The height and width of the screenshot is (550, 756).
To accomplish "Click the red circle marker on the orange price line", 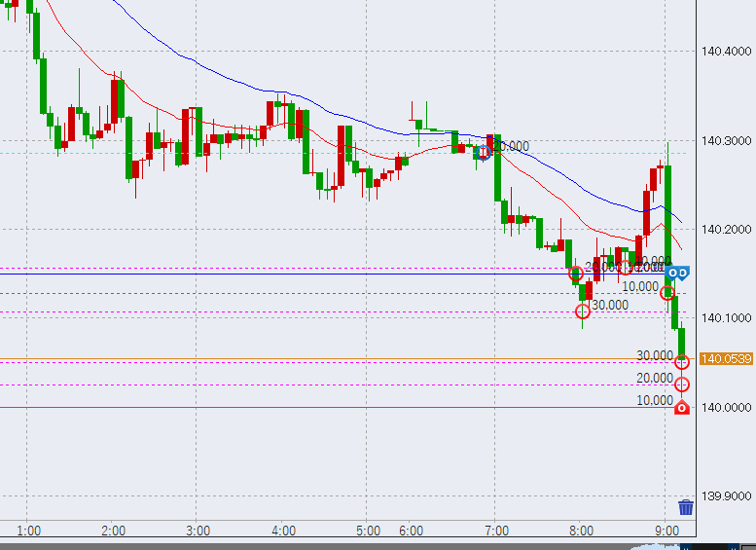I will pos(682,361).
